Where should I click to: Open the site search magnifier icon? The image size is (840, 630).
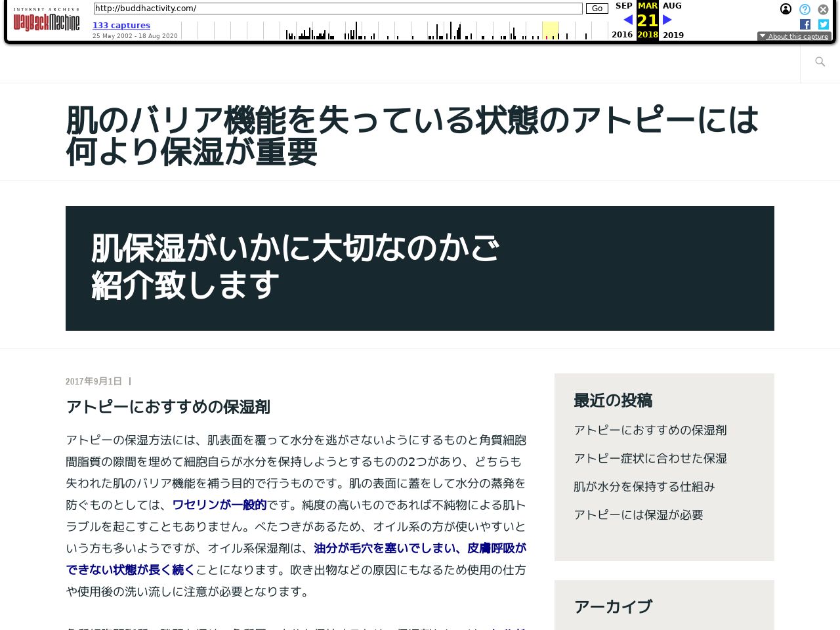[x=820, y=62]
